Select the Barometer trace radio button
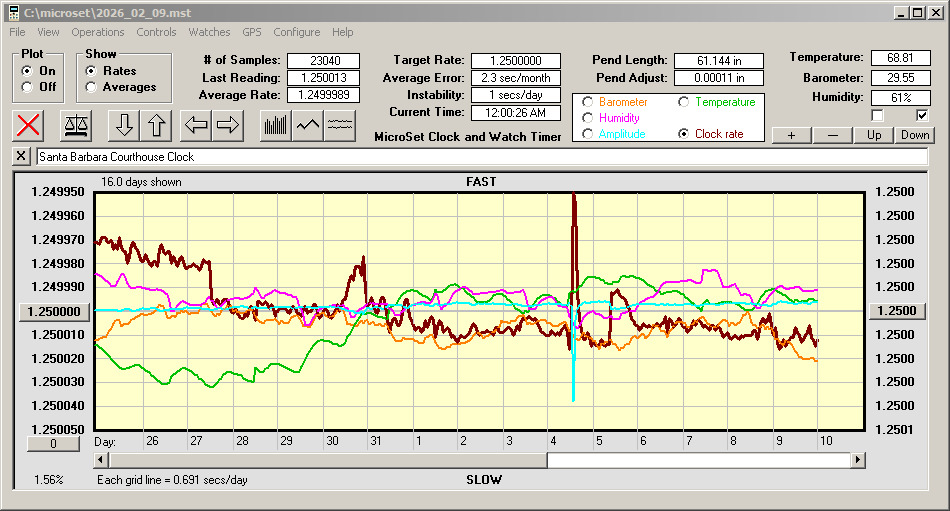 point(588,102)
